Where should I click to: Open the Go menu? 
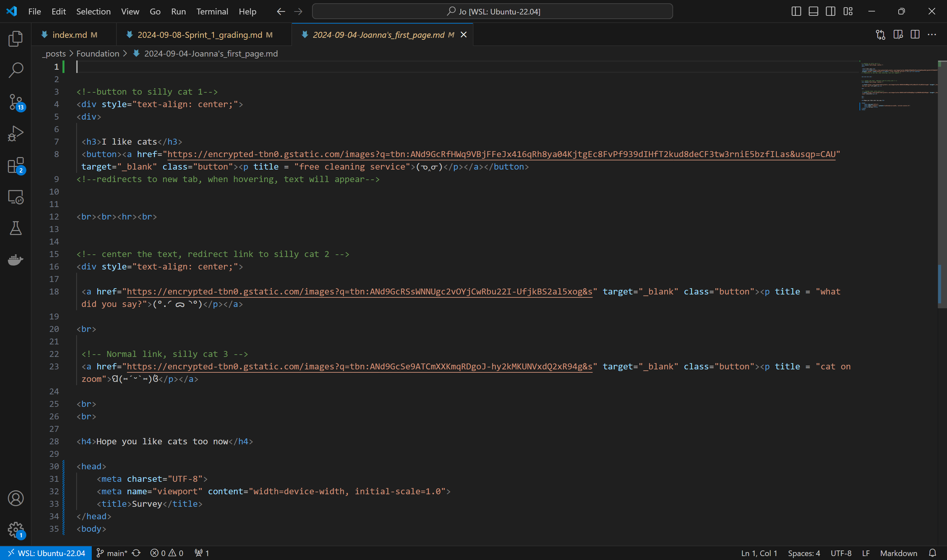(155, 11)
